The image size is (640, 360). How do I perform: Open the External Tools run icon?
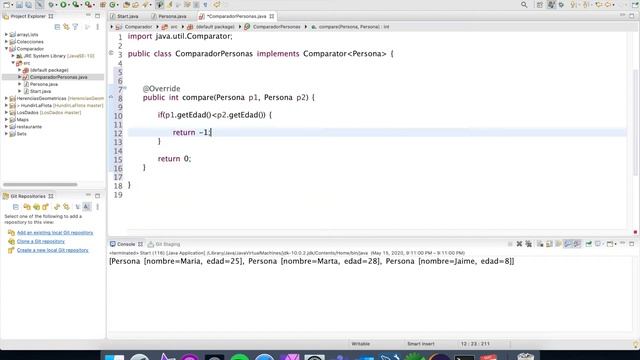pos(88,5)
